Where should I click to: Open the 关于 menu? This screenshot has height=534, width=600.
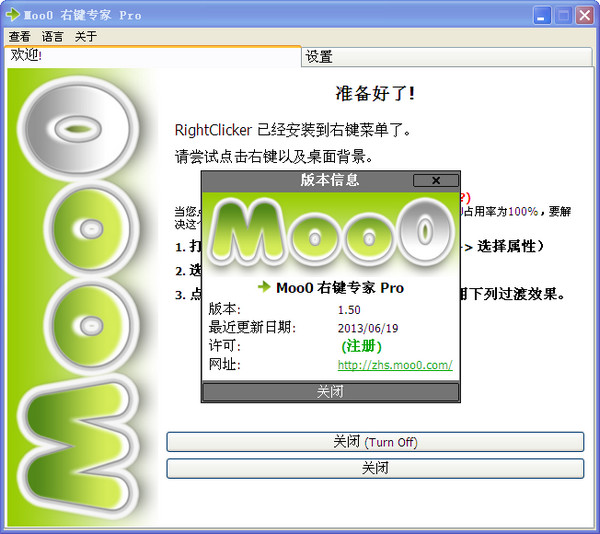86,37
